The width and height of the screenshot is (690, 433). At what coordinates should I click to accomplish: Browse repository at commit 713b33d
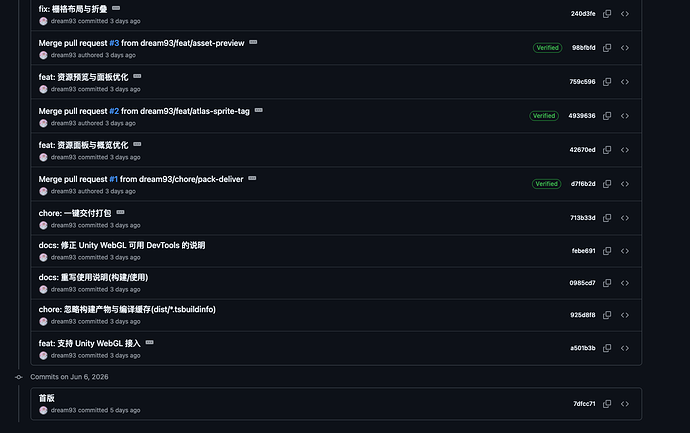(x=625, y=218)
